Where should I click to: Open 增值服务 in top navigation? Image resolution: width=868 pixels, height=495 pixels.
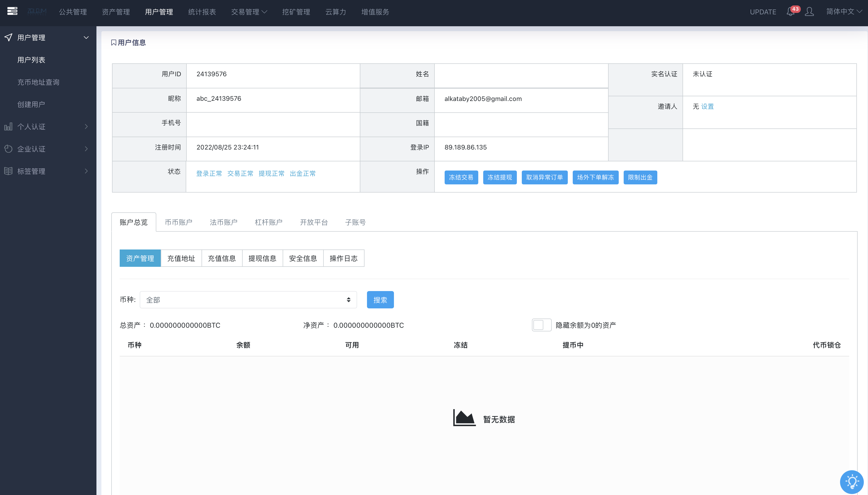point(375,12)
